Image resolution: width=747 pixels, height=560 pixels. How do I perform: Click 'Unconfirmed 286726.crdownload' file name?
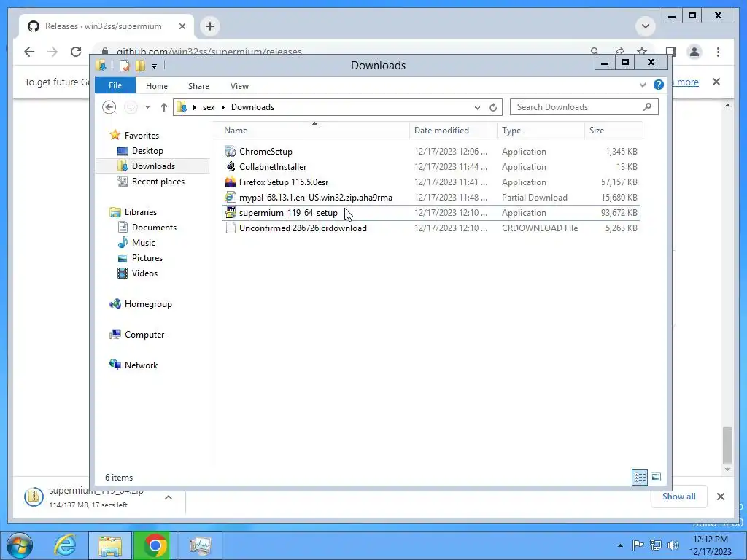tap(303, 228)
